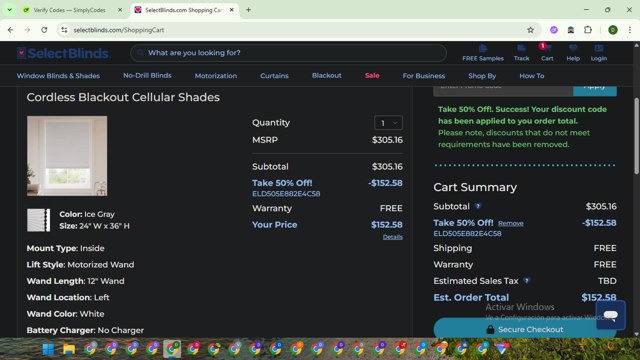Open Window Blinds & Shades menu

coord(58,76)
